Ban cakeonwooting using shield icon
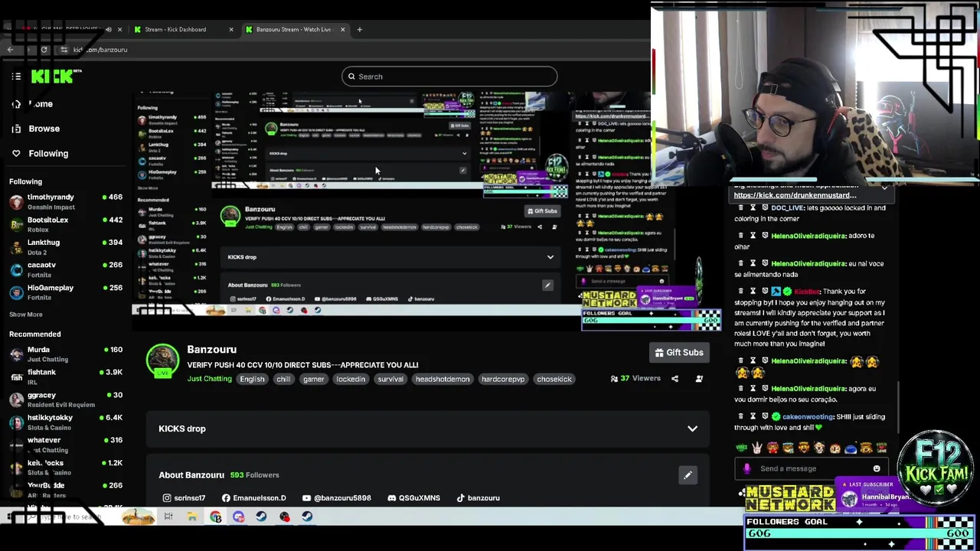The height and width of the screenshot is (551, 980). coord(765,416)
